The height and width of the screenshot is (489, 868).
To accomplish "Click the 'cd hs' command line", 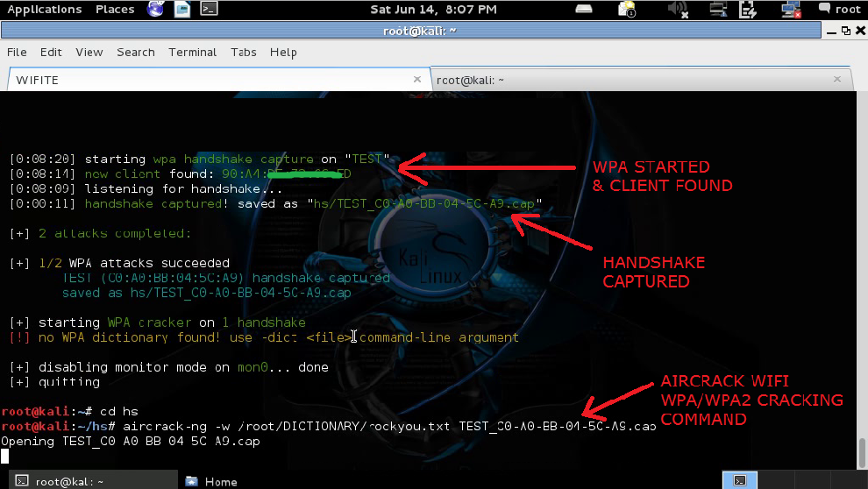I will 70,412.
